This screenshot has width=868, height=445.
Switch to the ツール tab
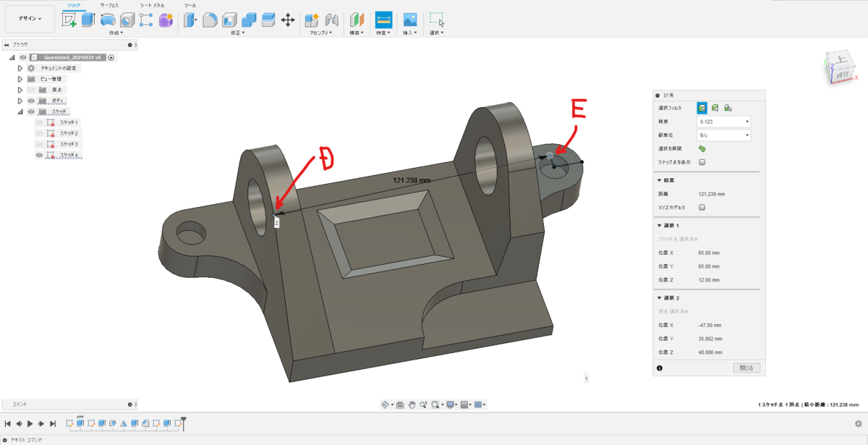click(190, 4)
